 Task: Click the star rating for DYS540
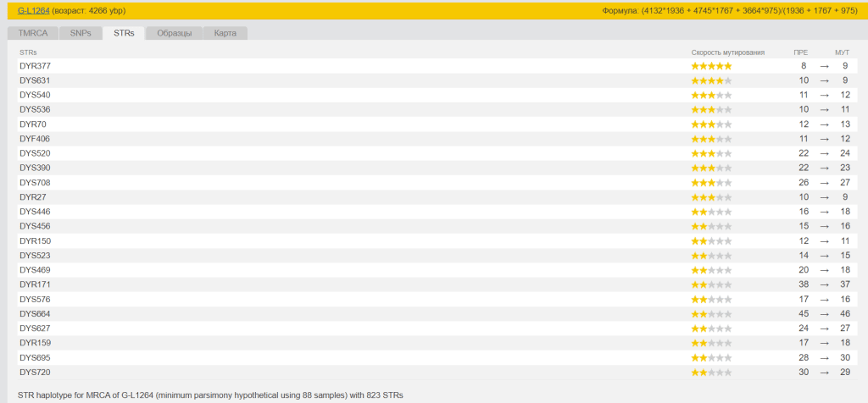(711, 95)
